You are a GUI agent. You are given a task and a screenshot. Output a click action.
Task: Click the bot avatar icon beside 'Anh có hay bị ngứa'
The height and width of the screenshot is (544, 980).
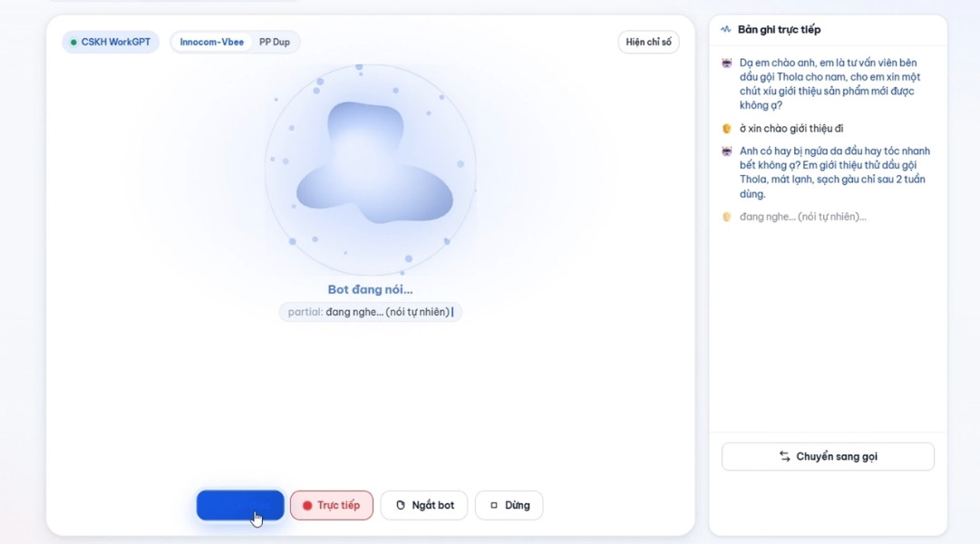[x=727, y=151]
